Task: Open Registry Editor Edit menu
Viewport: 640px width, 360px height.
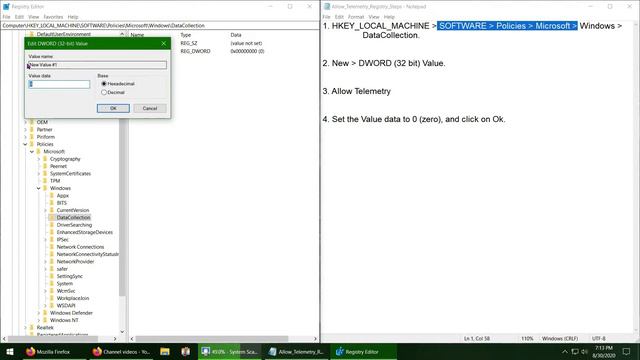Action: (19, 17)
